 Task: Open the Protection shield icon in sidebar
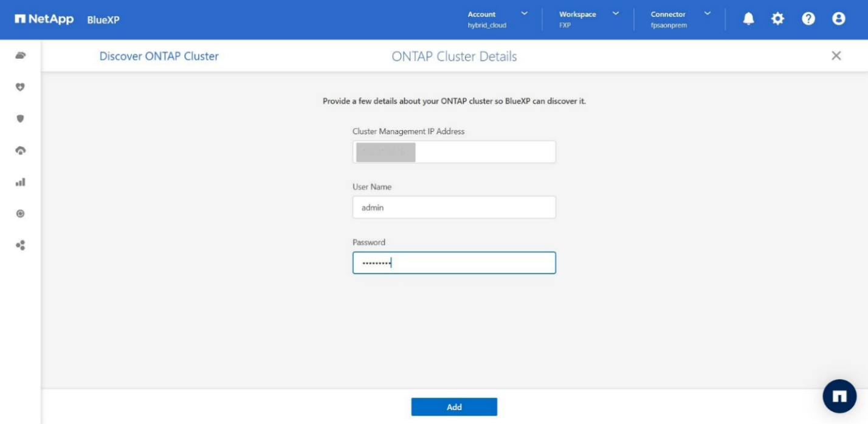(x=20, y=118)
